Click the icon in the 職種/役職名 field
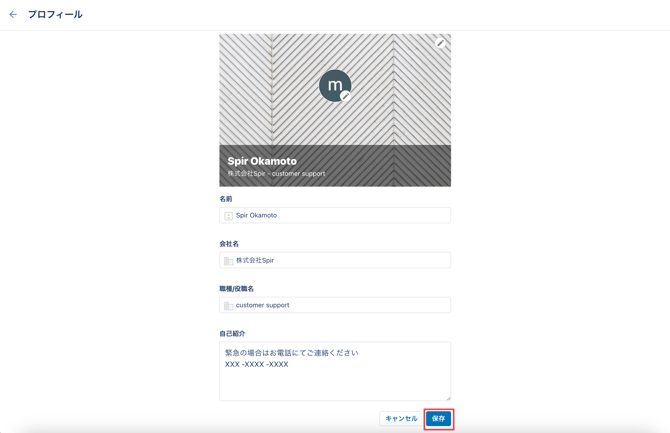This screenshot has width=670, height=433. 229,306
